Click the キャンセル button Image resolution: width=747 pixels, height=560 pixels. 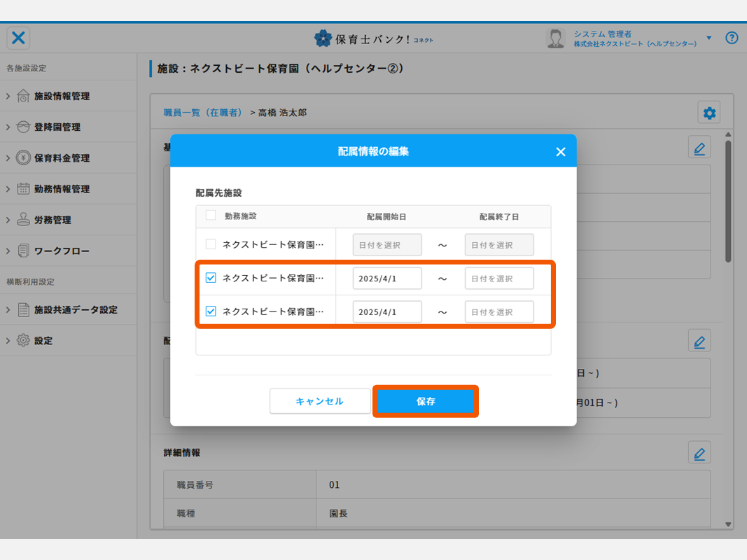320,402
